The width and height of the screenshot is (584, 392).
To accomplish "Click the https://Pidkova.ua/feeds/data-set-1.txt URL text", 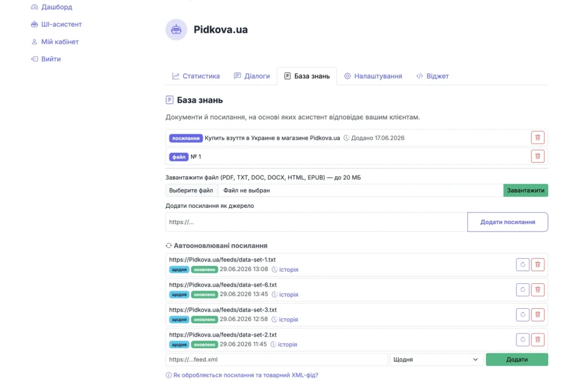I will [223, 260].
